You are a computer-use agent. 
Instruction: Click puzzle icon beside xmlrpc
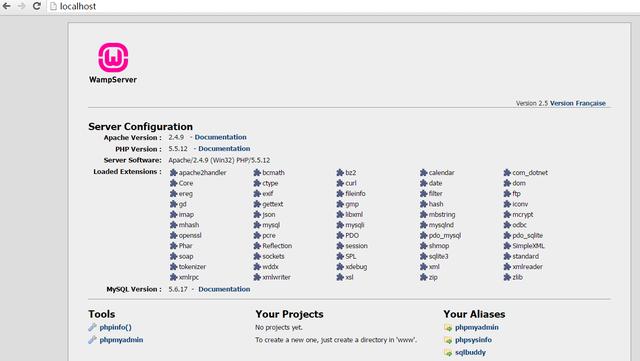[173, 277]
